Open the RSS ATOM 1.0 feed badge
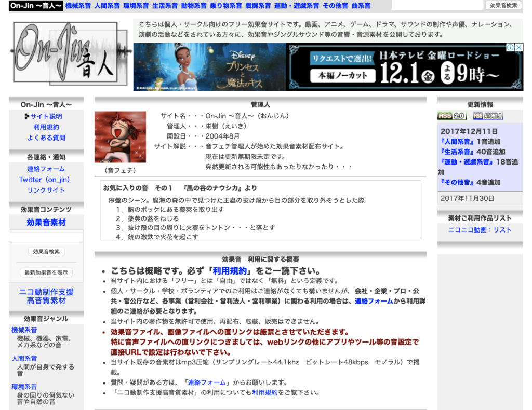The image size is (532, 410). click(487, 116)
